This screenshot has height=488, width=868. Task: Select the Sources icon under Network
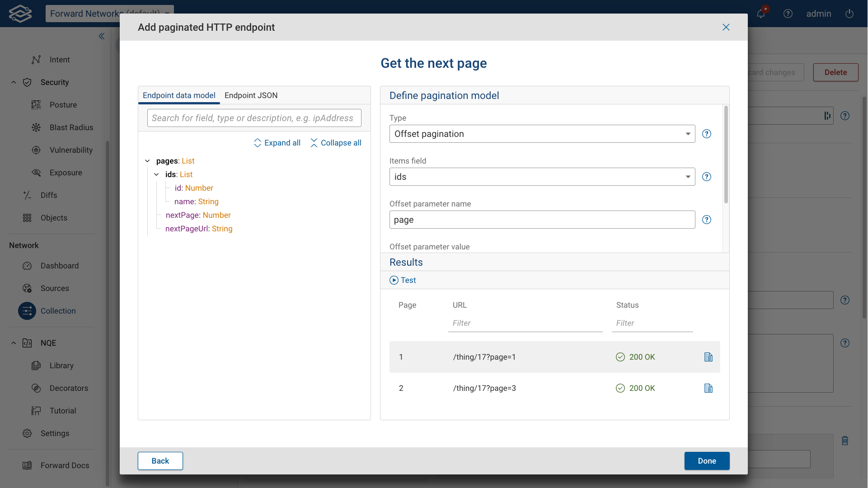[x=27, y=288]
